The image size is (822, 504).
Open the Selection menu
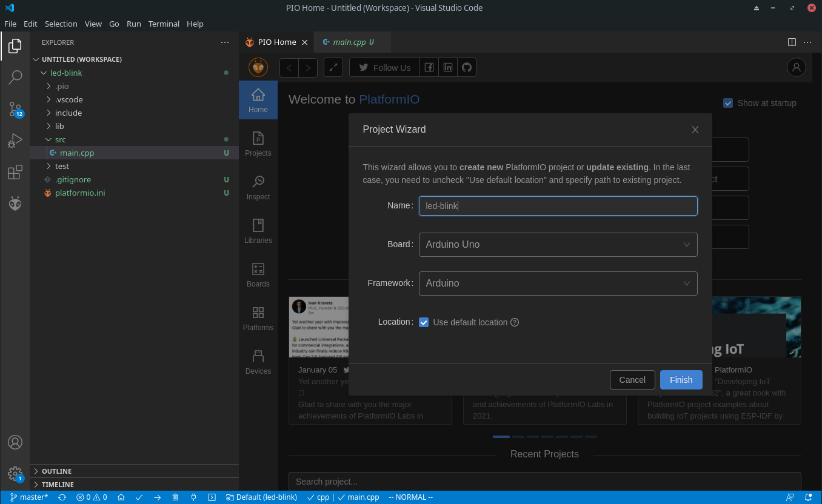click(61, 24)
